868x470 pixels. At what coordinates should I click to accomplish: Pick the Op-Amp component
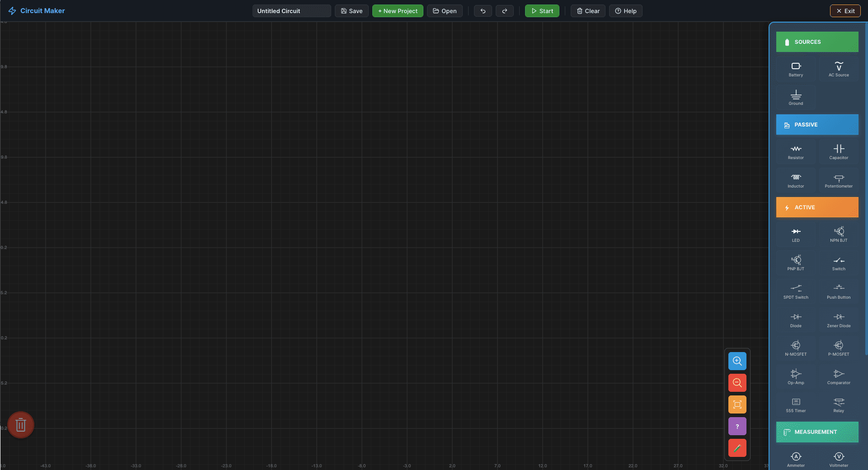[796, 376]
